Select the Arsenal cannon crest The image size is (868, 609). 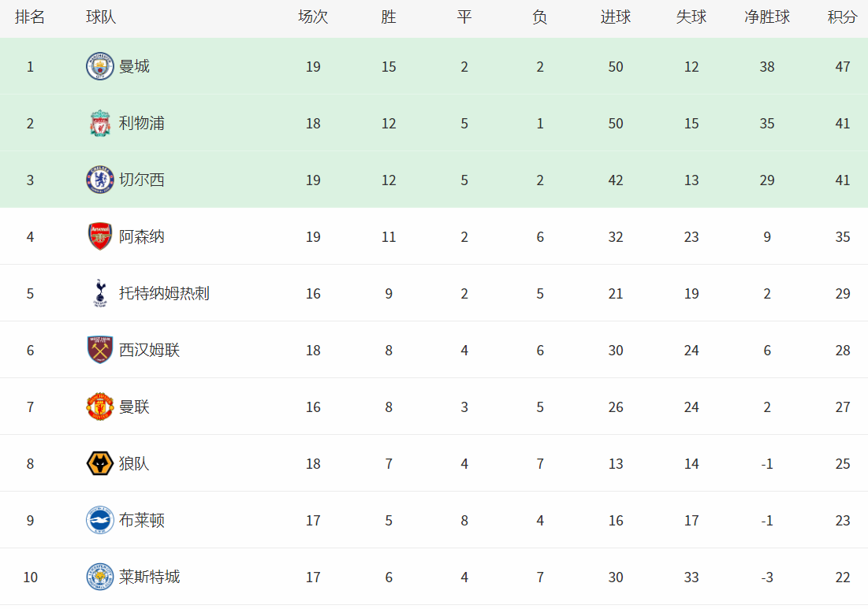point(99,236)
